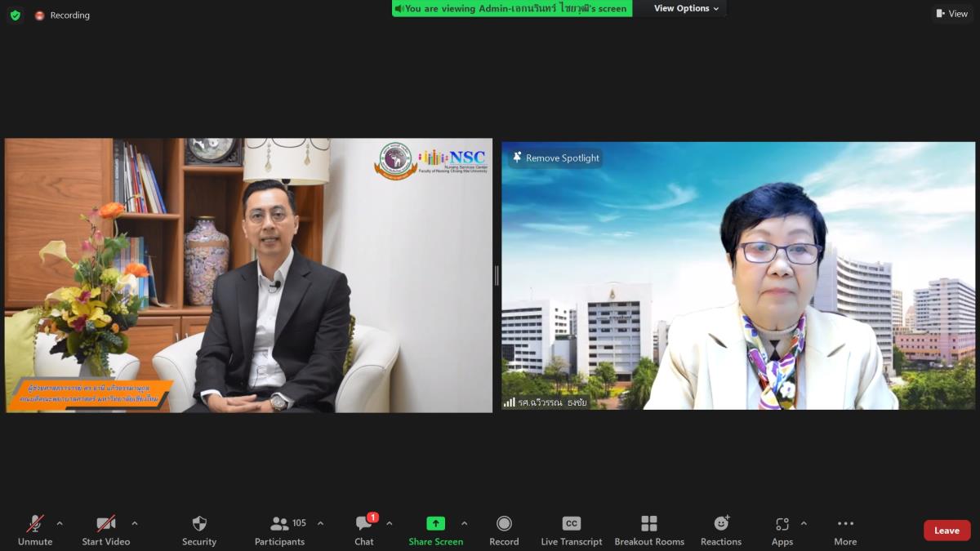The image size is (980, 551).
Task: Click the signal strength icon beside the participant name
Action: pos(510,402)
